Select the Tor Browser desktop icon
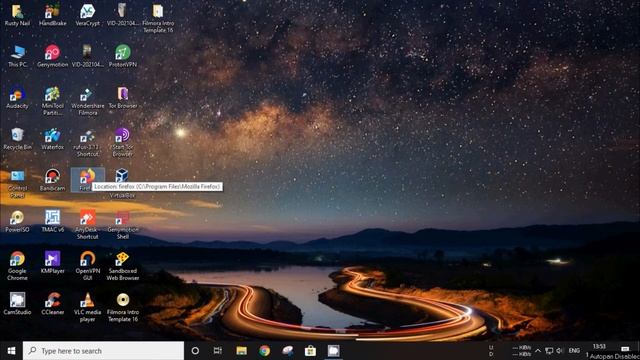This screenshot has height=360, width=640. pos(122,98)
